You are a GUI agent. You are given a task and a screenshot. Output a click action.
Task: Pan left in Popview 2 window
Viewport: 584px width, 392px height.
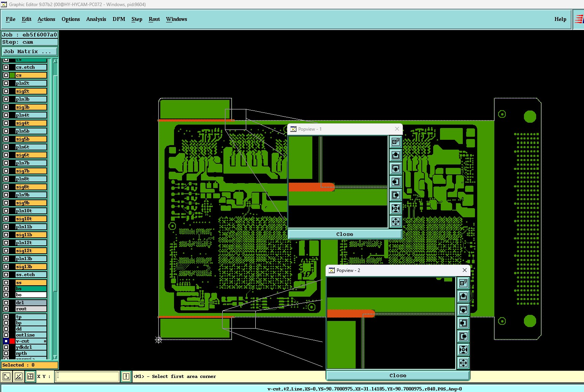click(x=463, y=323)
